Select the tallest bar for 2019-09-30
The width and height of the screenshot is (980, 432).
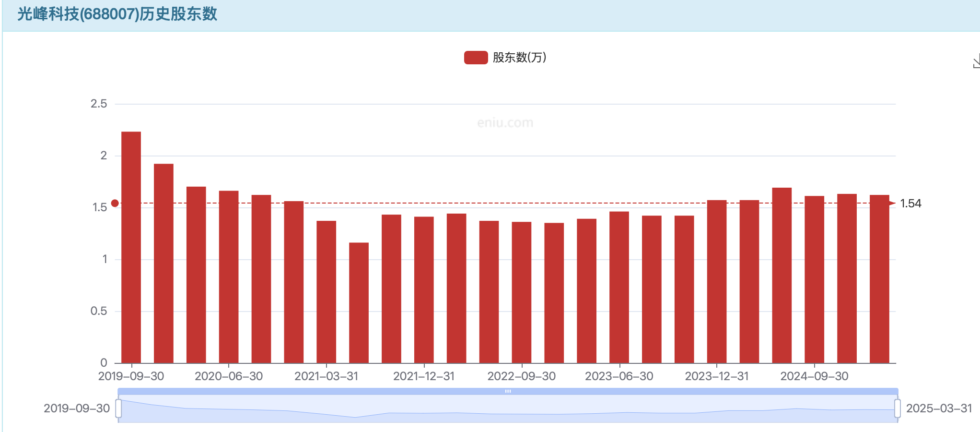coord(131,247)
